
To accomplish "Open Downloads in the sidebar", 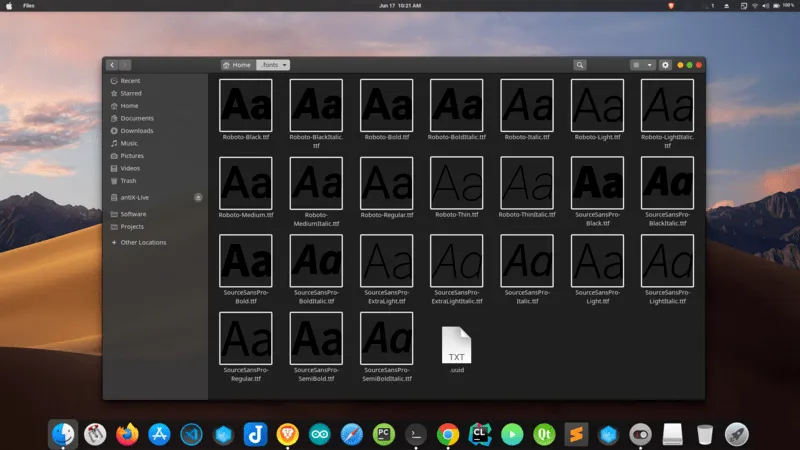I will [x=136, y=131].
